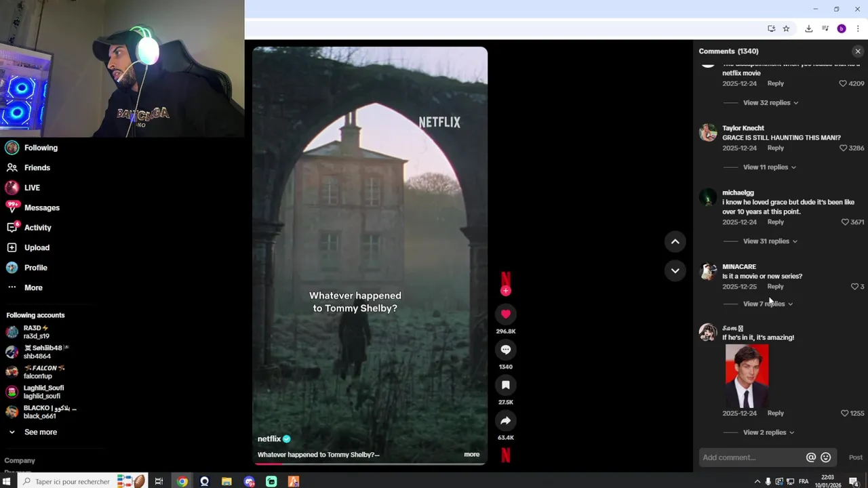Expand View 31 replies
Image resolution: width=868 pixels, height=488 pixels.
tap(770, 241)
